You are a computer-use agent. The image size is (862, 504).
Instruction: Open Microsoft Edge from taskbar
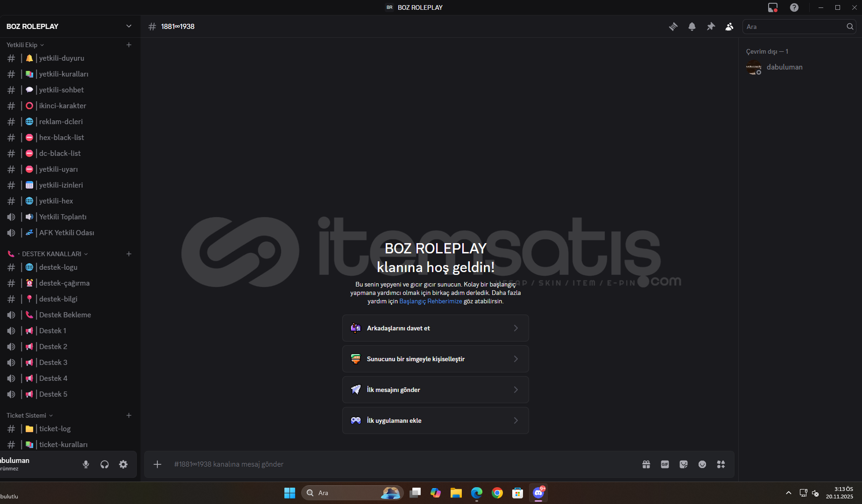point(477,493)
